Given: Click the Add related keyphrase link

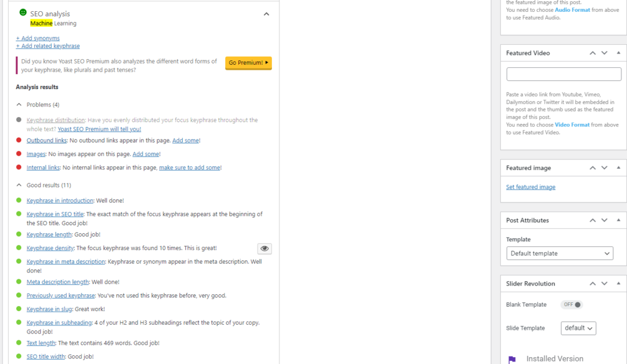Looking at the screenshot, I should [x=47, y=46].
